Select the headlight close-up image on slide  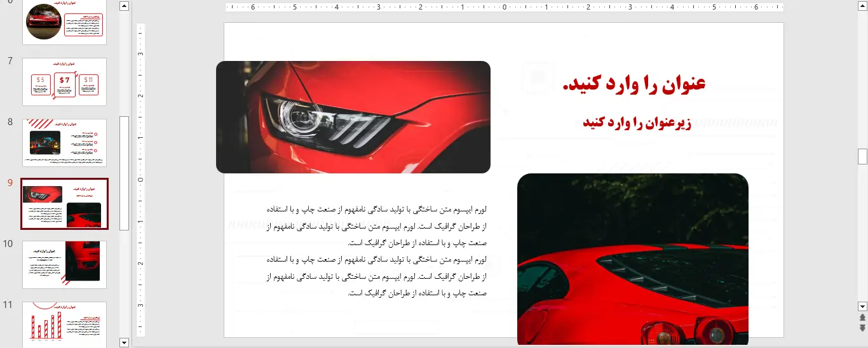pyautogui.click(x=353, y=117)
